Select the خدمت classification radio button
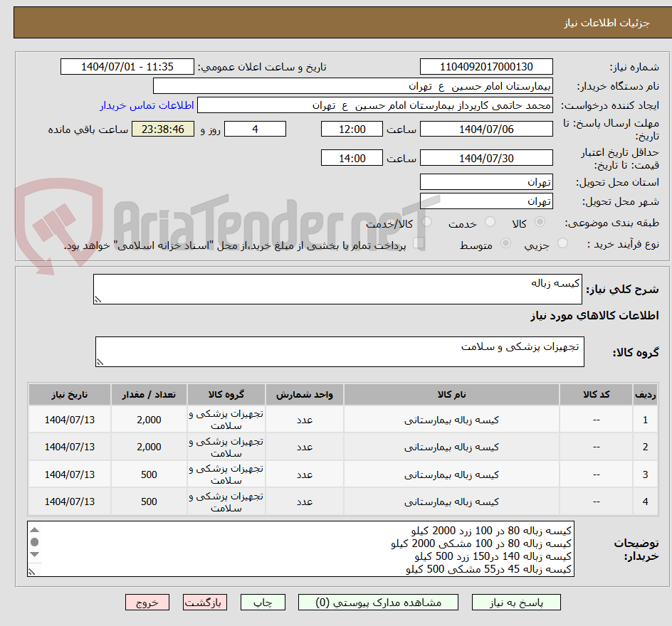Image resolution: width=672 pixels, height=626 pixels. tap(491, 221)
